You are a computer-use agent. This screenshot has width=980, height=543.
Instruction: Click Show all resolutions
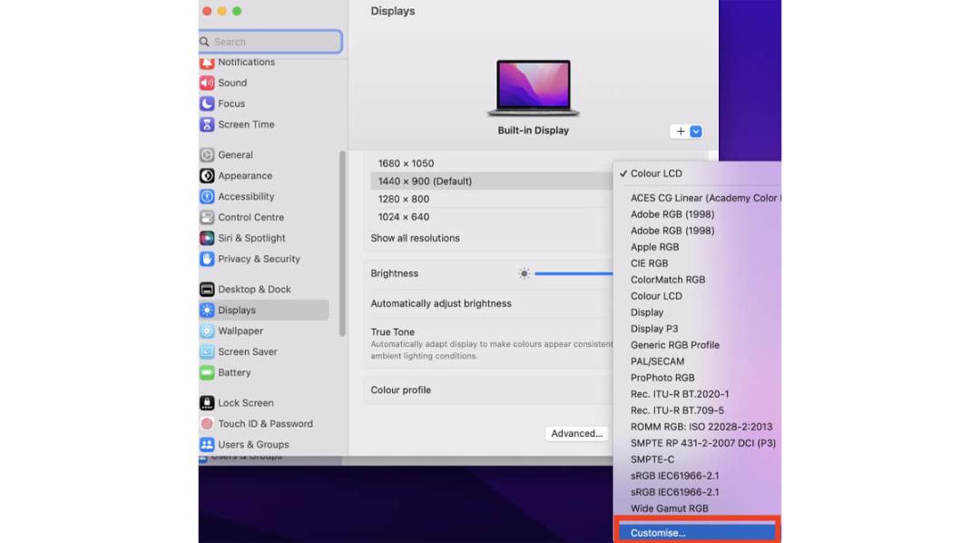pyautogui.click(x=415, y=238)
